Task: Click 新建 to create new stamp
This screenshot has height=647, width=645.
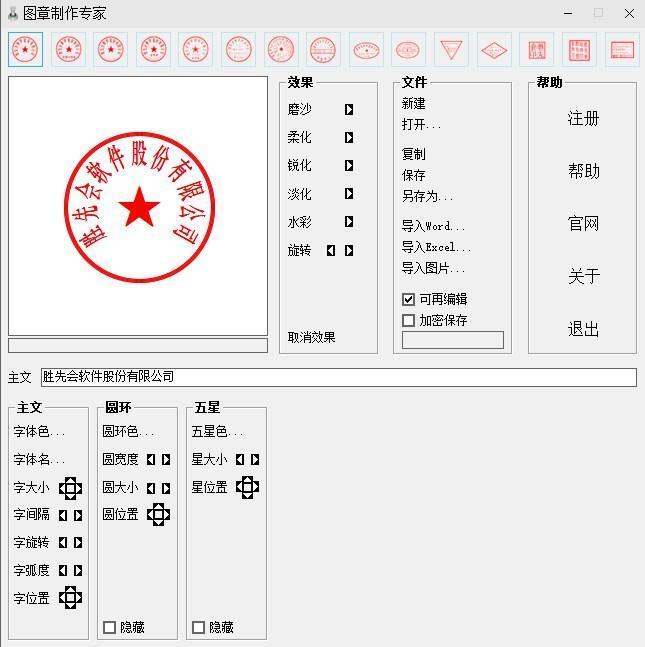Action: [413, 103]
